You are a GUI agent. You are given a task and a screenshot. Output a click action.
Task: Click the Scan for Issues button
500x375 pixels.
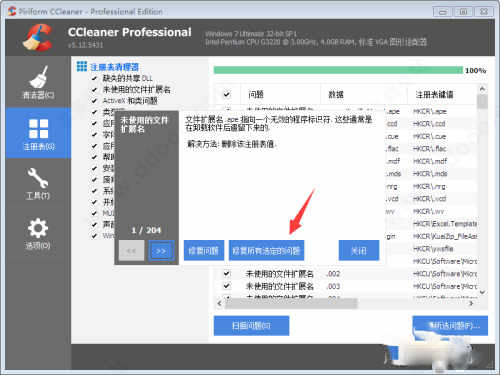click(251, 326)
